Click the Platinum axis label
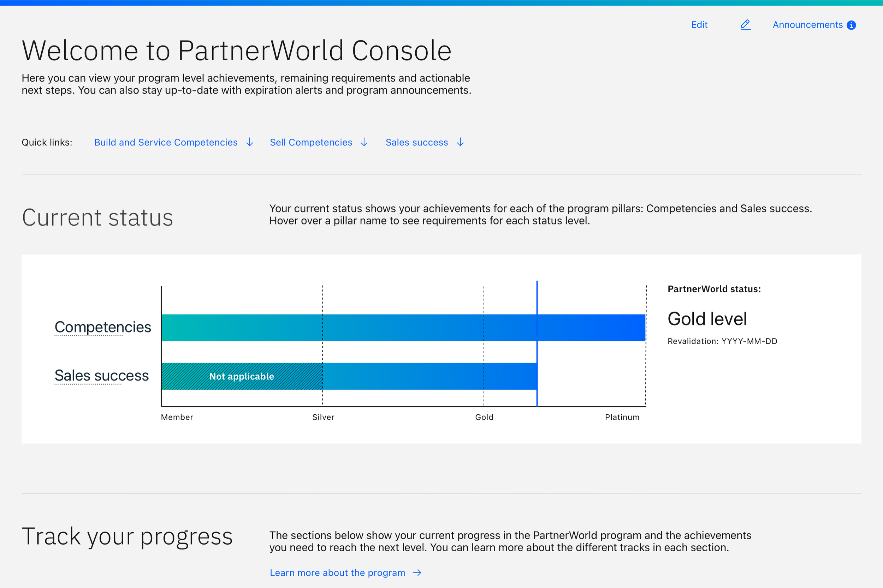The width and height of the screenshot is (883, 588). point(622,418)
